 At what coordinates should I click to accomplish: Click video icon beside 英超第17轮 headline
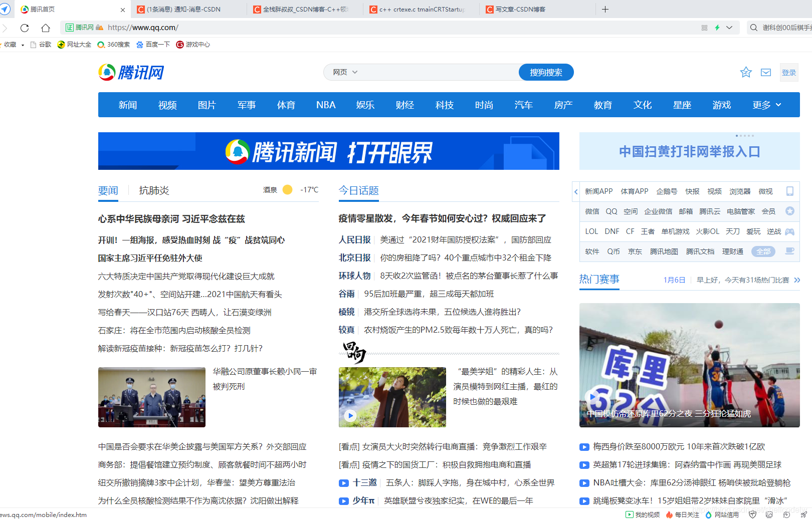(584, 465)
